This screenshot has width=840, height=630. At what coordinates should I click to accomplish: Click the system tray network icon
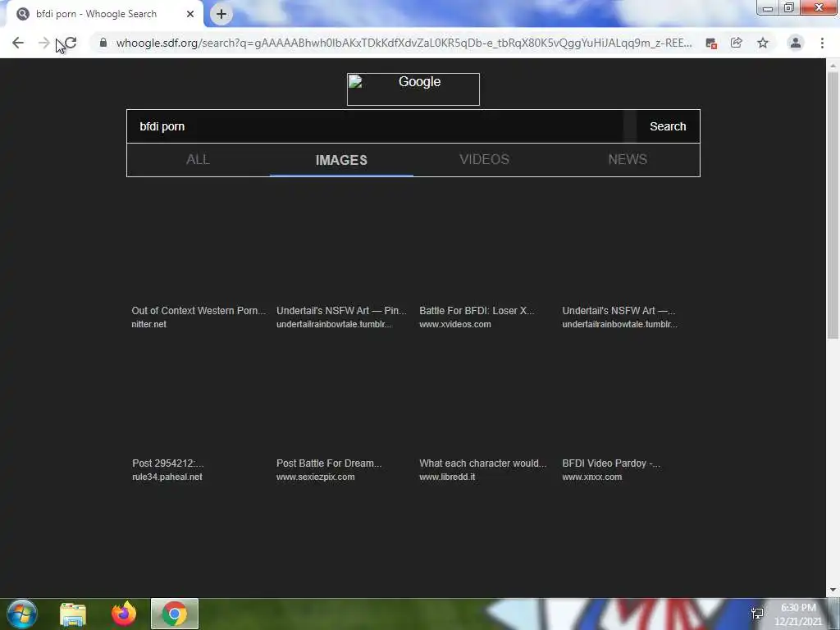click(x=757, y=614)
